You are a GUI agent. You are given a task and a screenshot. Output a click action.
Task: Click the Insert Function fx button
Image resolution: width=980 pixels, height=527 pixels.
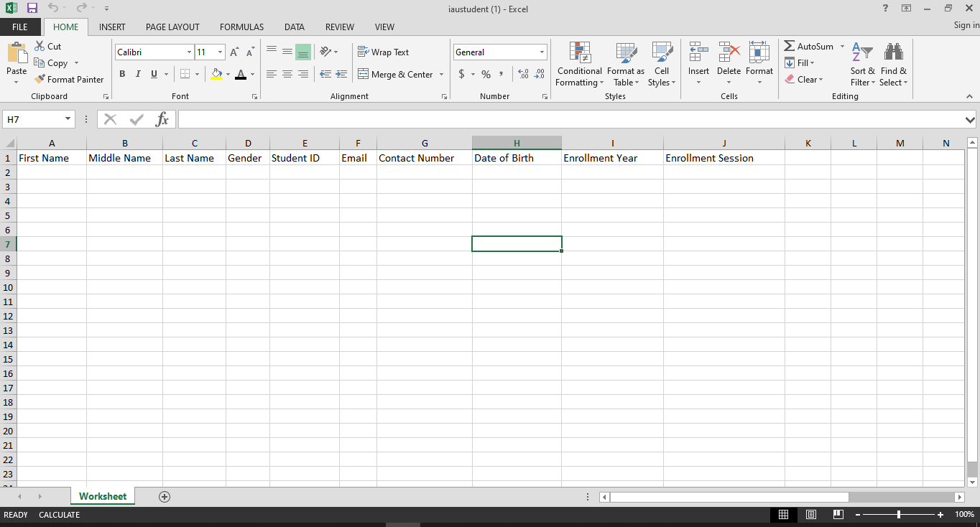click(163, 119)
